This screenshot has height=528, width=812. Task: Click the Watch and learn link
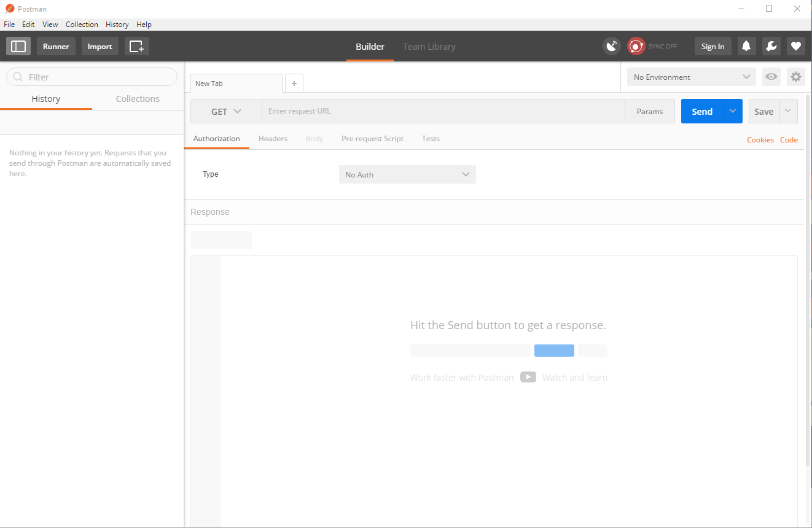pos(575,378)
